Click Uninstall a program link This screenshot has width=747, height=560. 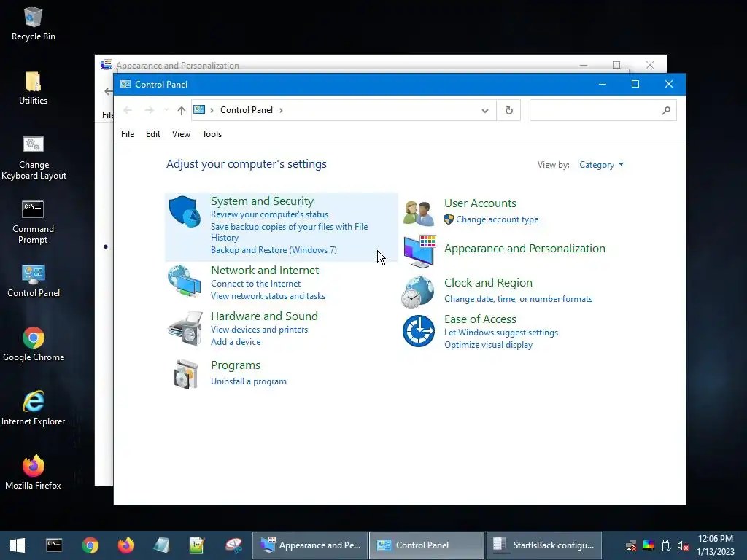click(x=249, y=381)
